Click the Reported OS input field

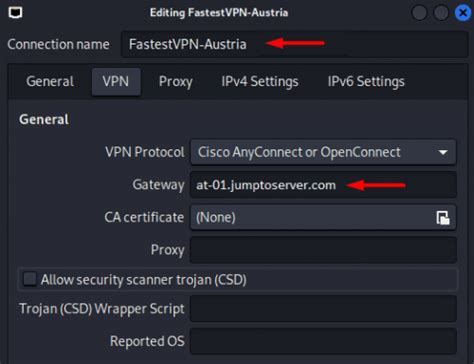pyautogui.click(x=323, y=341)
